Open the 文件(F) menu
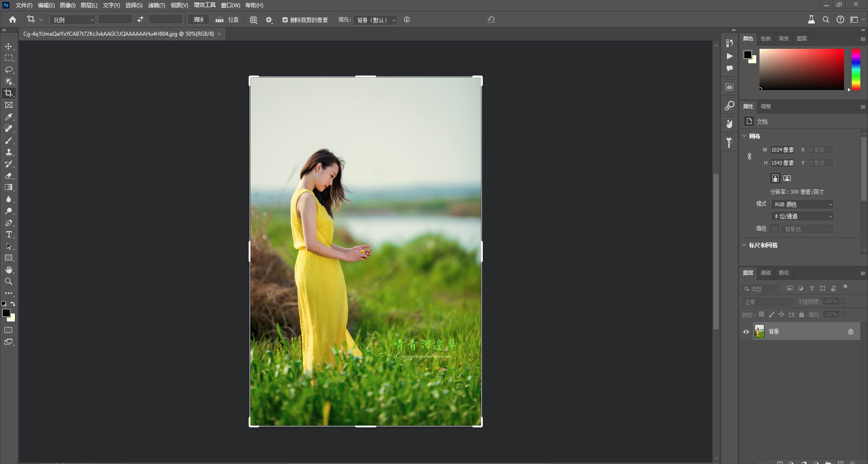The image size is (868, 464). pos(24,5)
